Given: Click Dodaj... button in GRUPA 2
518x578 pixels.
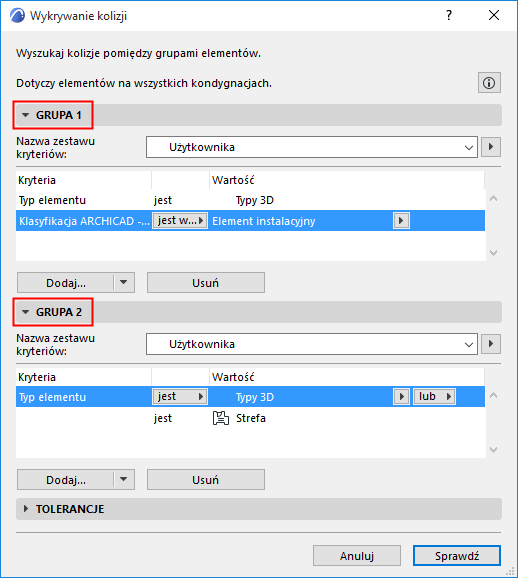Looking at the screenshot, I should pyautogui.click(x=65, y=480).
